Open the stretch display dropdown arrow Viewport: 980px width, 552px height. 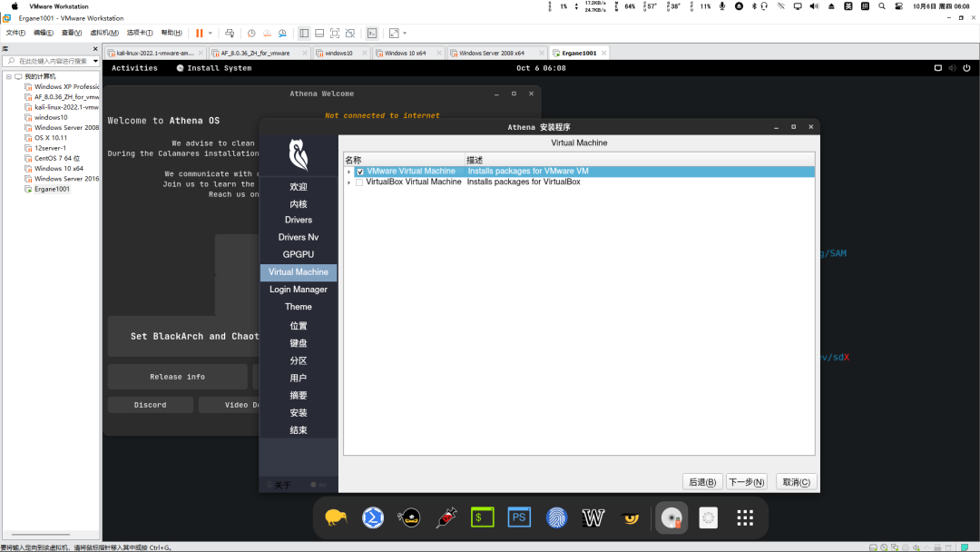[405, 33]
